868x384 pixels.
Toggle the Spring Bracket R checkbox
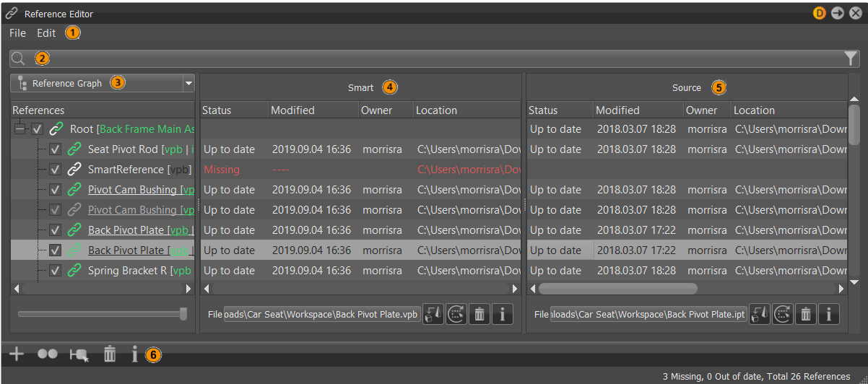point(55,271)
